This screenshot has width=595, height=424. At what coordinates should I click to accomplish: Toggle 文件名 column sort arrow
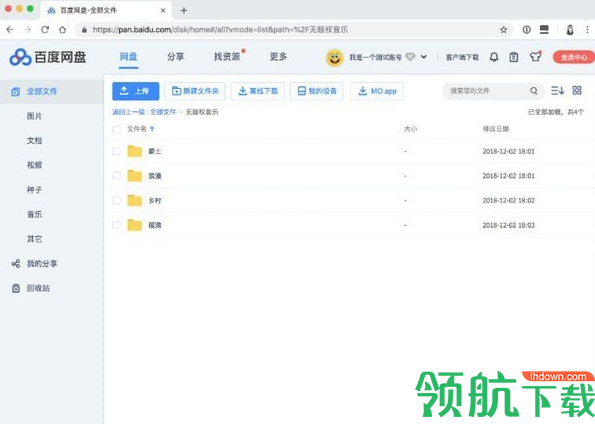click(x=152, y=129)
